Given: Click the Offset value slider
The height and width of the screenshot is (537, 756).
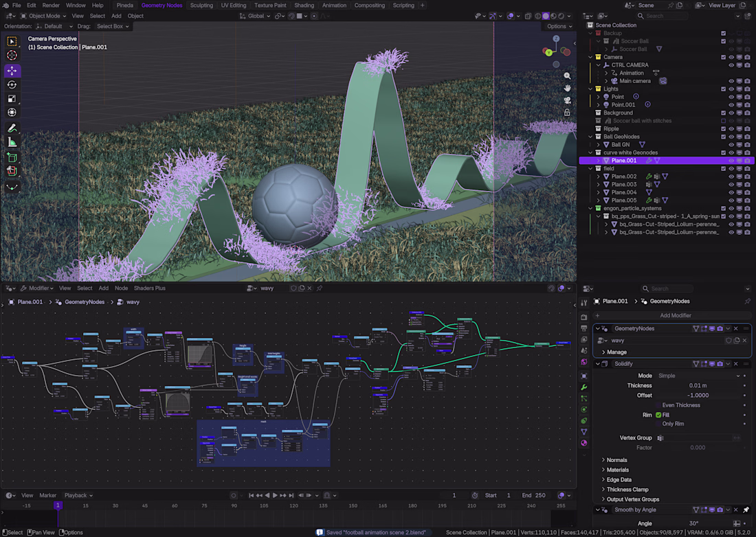Looking at the screenshot, I should (698, 396).
